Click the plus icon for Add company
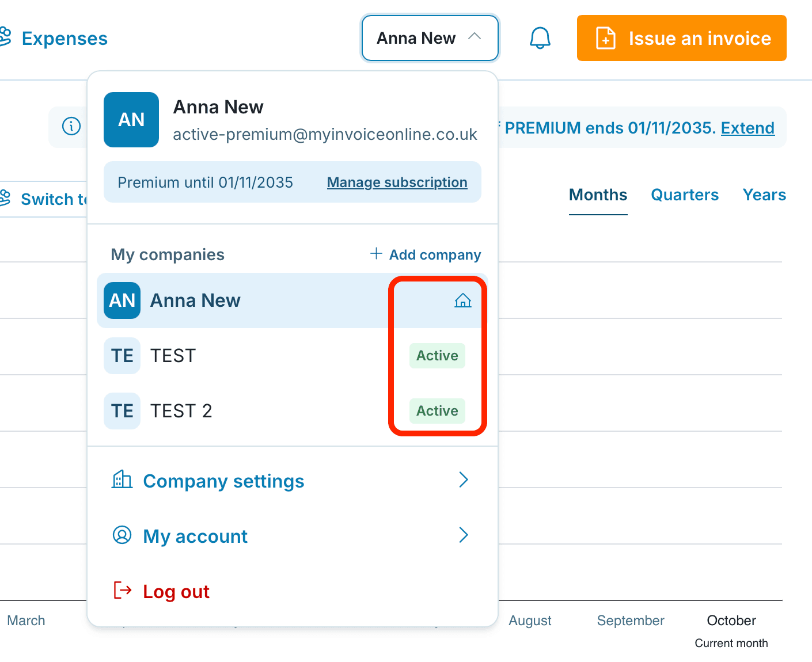 376,253
